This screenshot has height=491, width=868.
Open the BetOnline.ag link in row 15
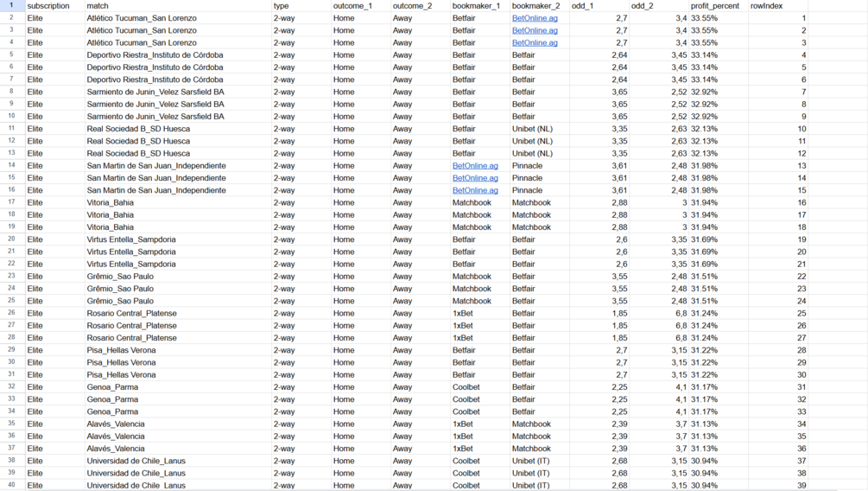[475, 178]
